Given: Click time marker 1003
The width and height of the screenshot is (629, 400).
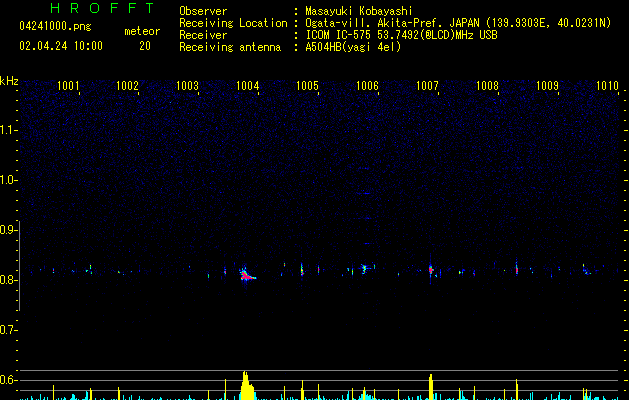Looking at the screenshot, I should pos(187,86).
